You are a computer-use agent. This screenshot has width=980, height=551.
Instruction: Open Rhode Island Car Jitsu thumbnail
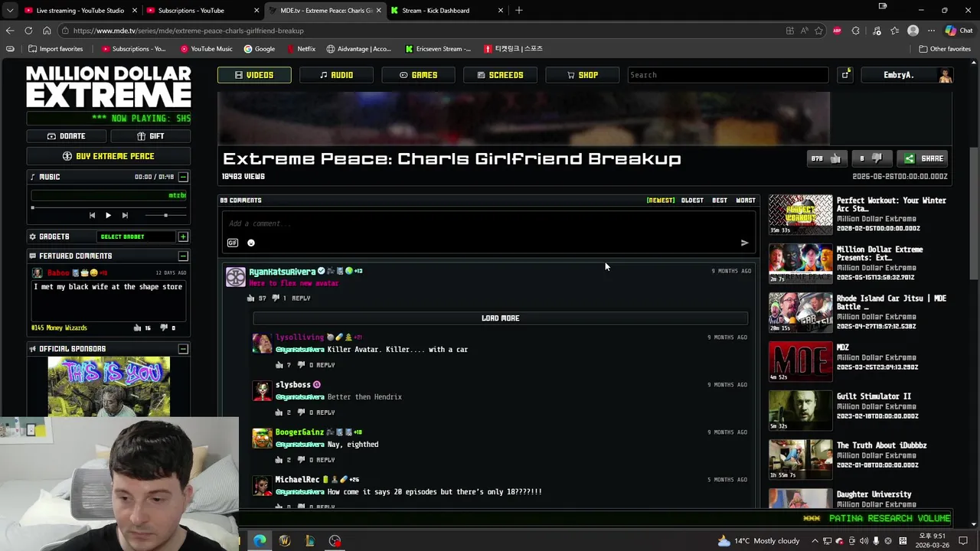800,312
